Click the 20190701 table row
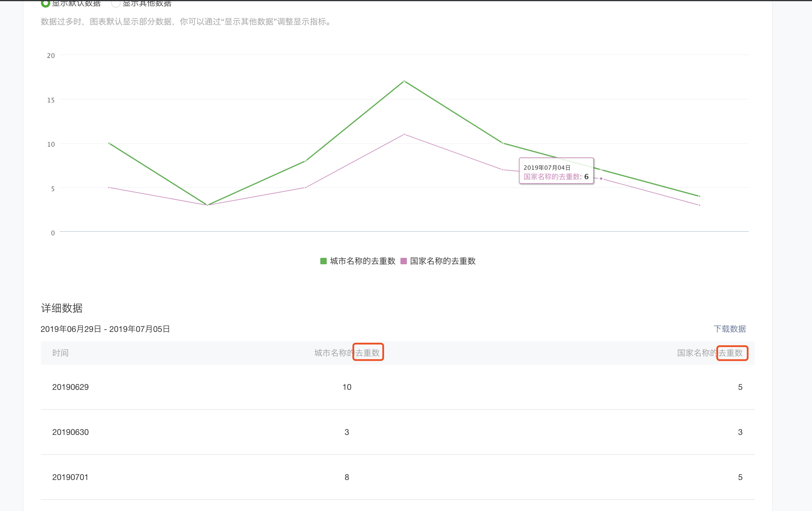This screenshot has height=511, width=812. coord(70,477)
